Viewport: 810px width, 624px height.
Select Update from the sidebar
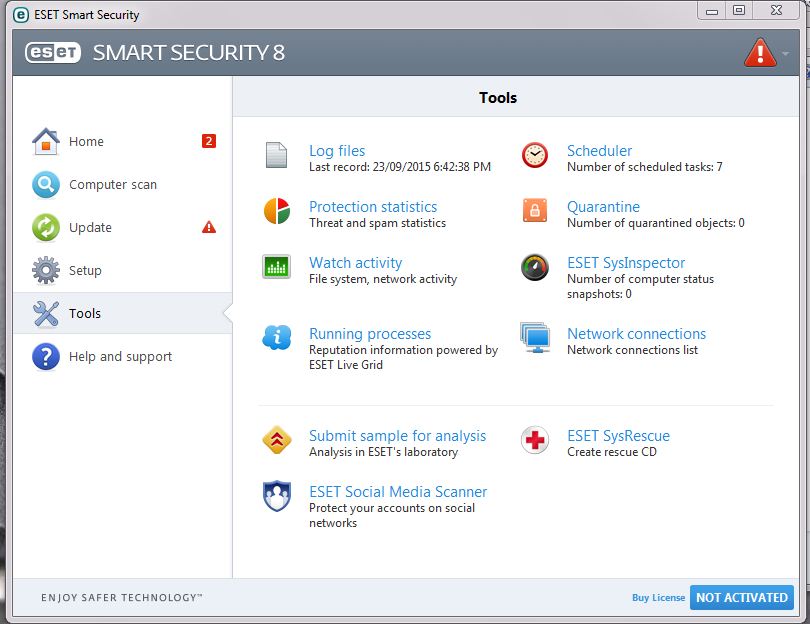tap(90, 228)
